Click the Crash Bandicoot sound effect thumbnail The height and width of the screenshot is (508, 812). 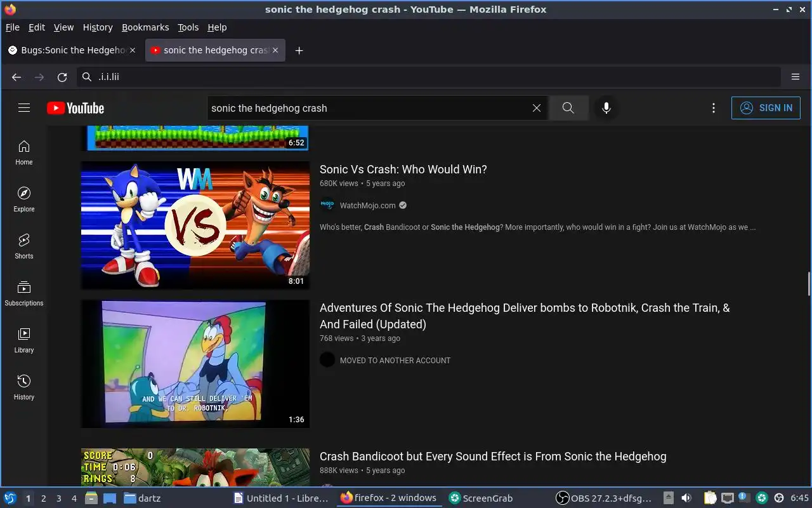point(195,467)
